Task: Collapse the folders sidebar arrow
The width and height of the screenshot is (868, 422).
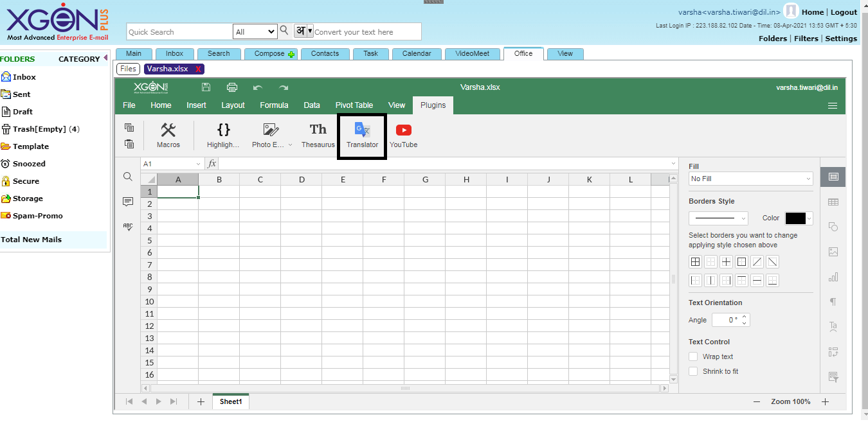Action: click(x=105, y=58)
